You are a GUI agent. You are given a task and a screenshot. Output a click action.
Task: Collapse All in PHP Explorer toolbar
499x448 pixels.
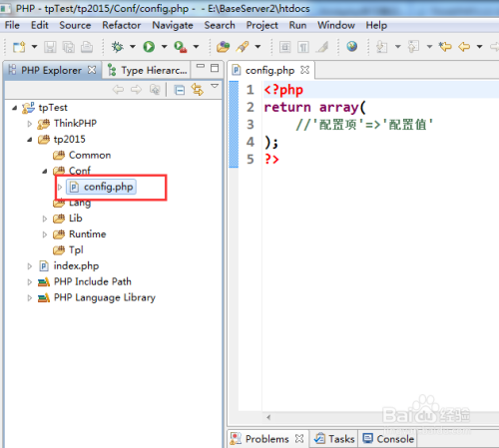point(180,90)
